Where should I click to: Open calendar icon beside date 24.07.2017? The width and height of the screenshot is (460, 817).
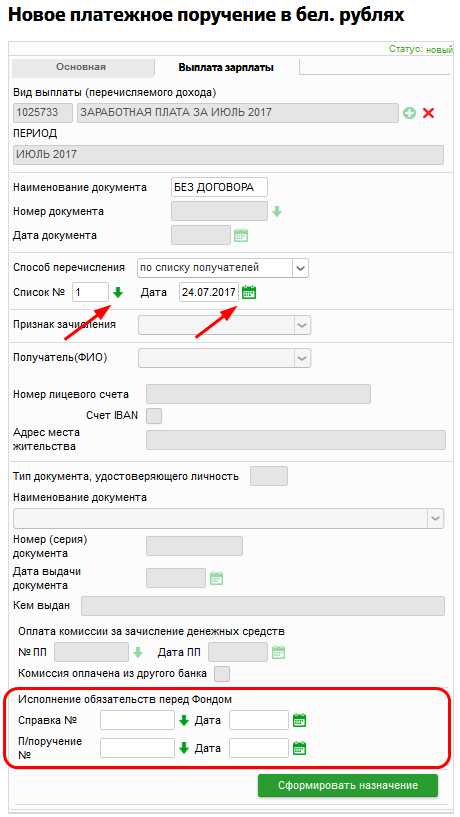click(x=249, y=292)
